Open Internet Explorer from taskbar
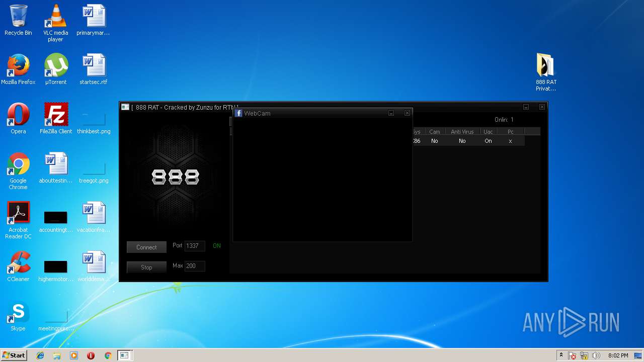 point(40,355)
